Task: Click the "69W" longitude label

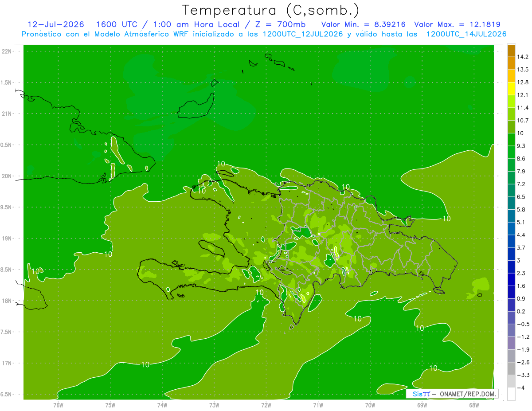Action: (x=422, y=405)
